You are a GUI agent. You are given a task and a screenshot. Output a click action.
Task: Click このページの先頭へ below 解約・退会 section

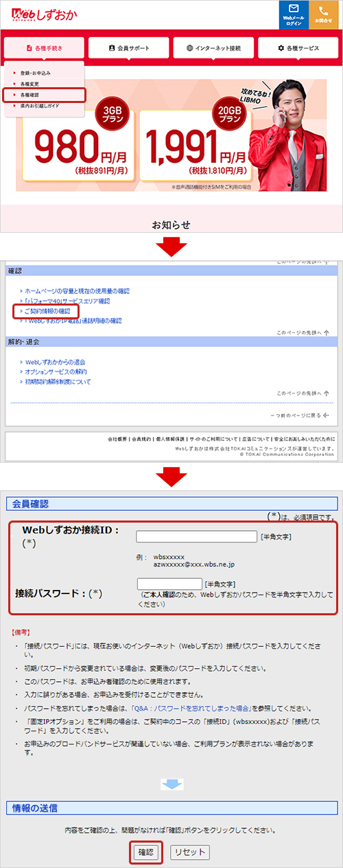tap(303, 393)
